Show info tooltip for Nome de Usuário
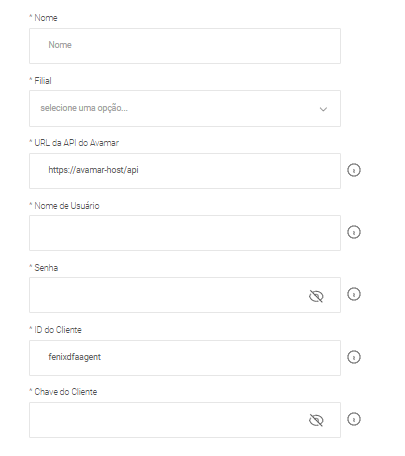Viewport: 405px width, 456px height. pyautogui.click(x=354, y=232)
